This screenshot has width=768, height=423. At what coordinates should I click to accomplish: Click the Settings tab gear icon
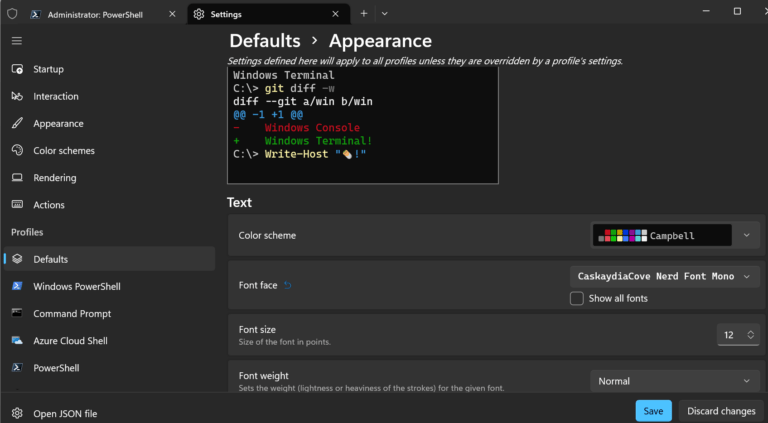[x=198, y=14]
